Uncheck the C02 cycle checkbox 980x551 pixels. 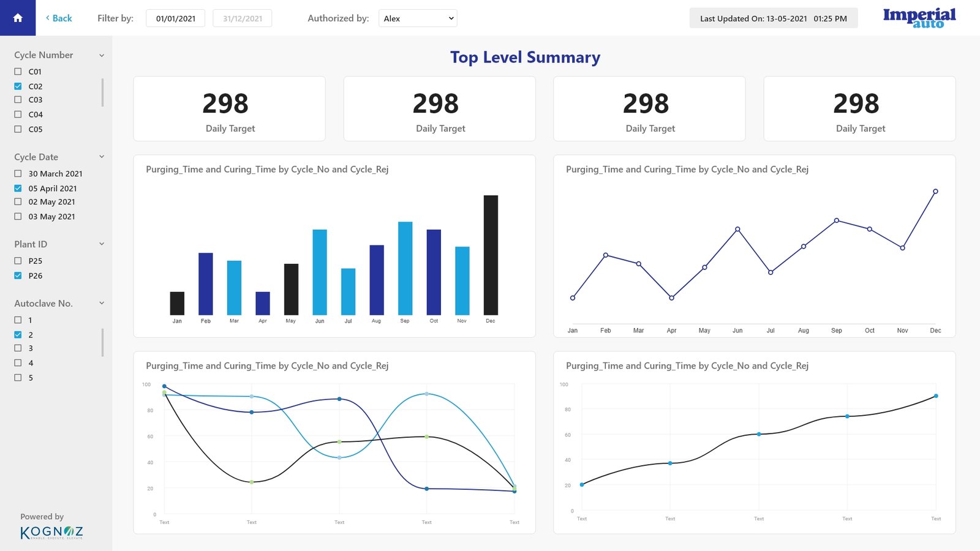click(18, 86)
